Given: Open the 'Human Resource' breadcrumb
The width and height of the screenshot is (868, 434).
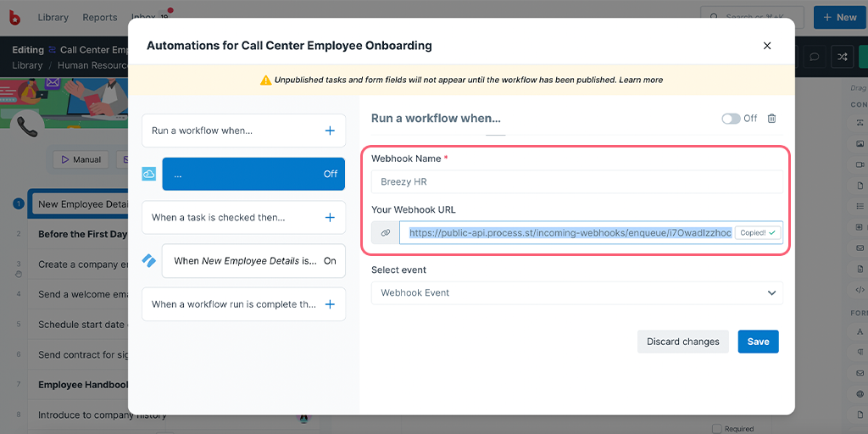Looking at the screenshot, I should pos(92,65).
